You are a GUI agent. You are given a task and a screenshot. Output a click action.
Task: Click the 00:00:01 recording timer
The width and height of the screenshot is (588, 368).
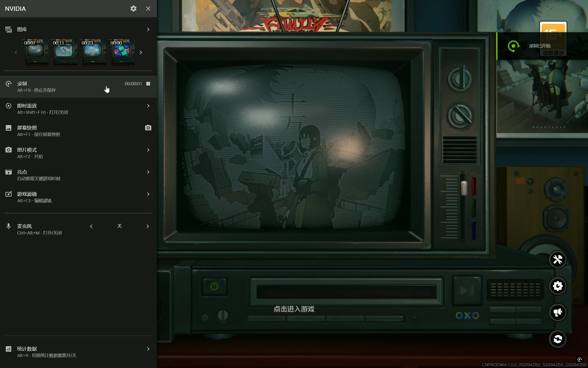133,83
